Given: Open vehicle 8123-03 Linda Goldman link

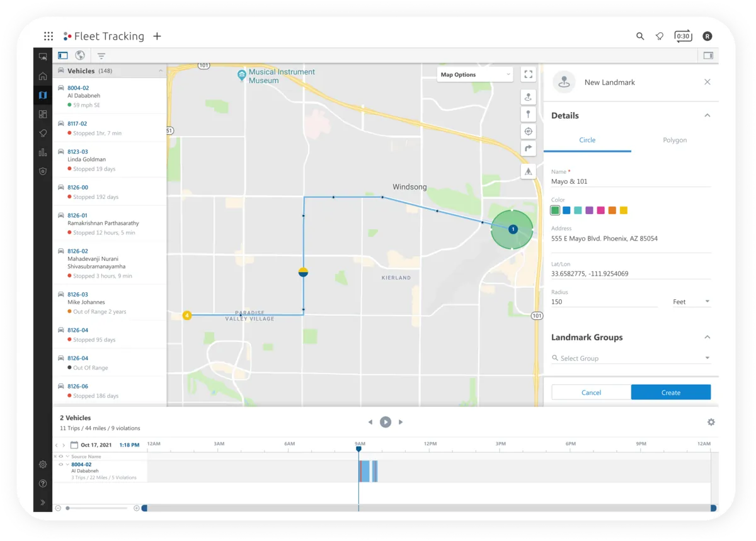Looking at the screenshot, I should pyautogui.click(x=78, y=152).
